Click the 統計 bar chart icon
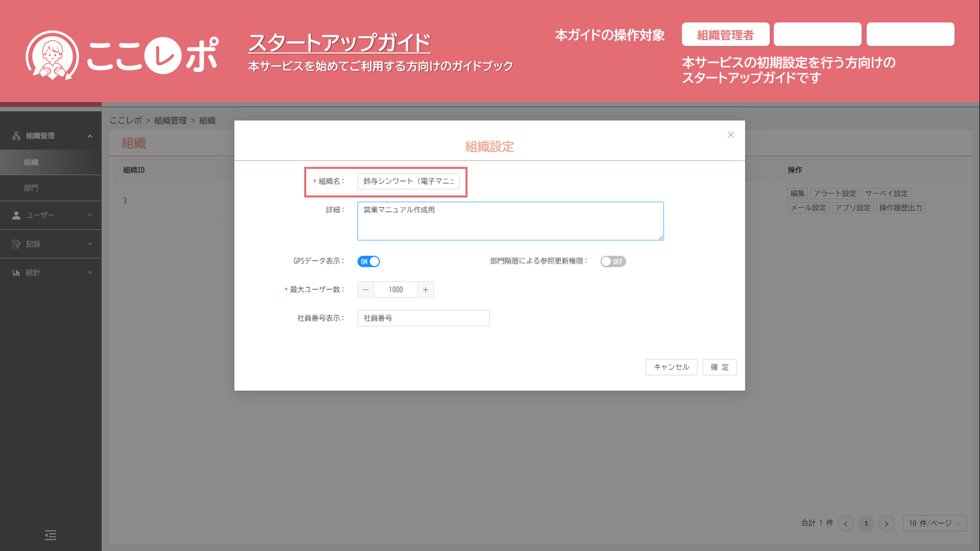This screenshot has width=980, height=551. tap(16, 272)
